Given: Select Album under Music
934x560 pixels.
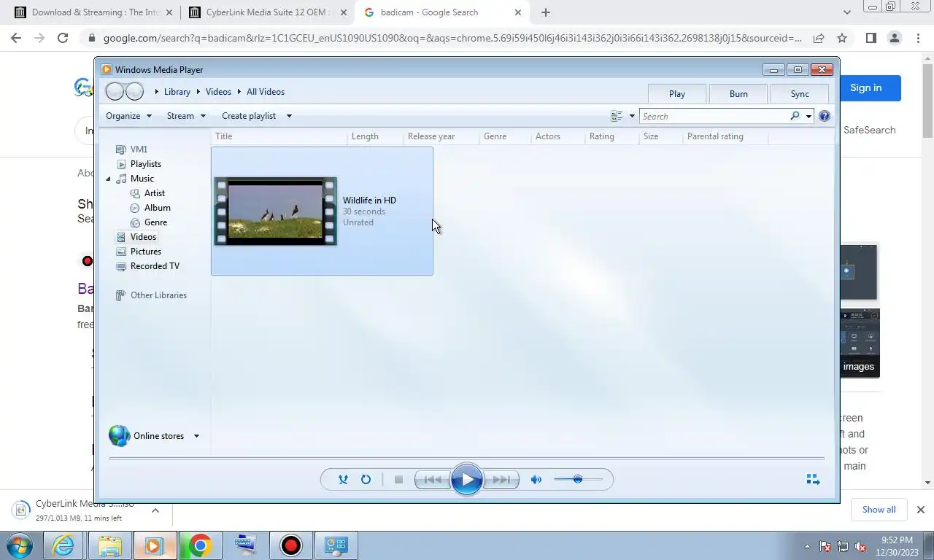Looking at the screenshot, I should coord(158,208).
